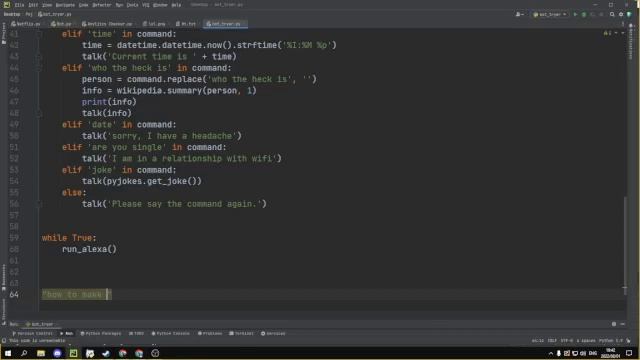Click the Debug bug icon in toolbar
The width and height of the screenshot is (640, 360).
click(x=584, y=14)
